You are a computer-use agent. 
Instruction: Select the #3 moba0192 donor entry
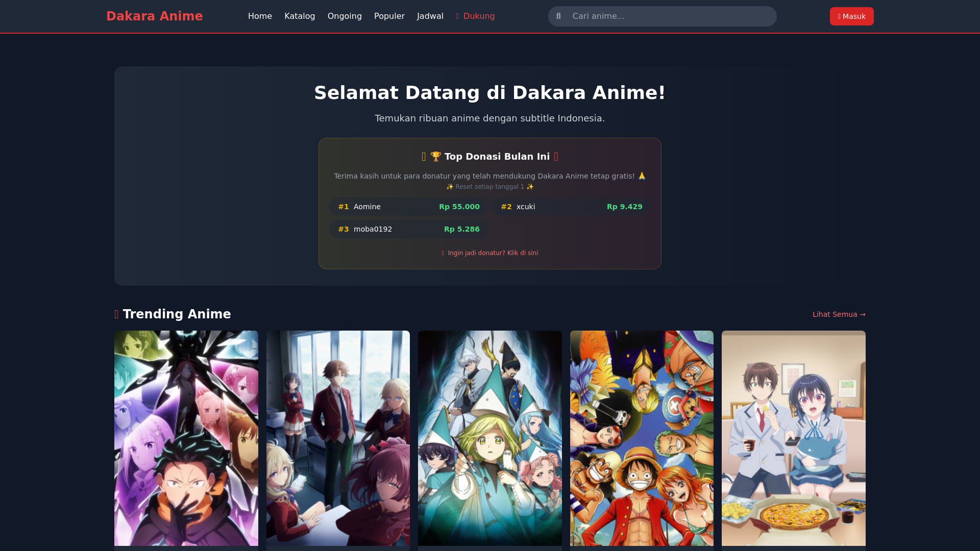pos(408,229)
